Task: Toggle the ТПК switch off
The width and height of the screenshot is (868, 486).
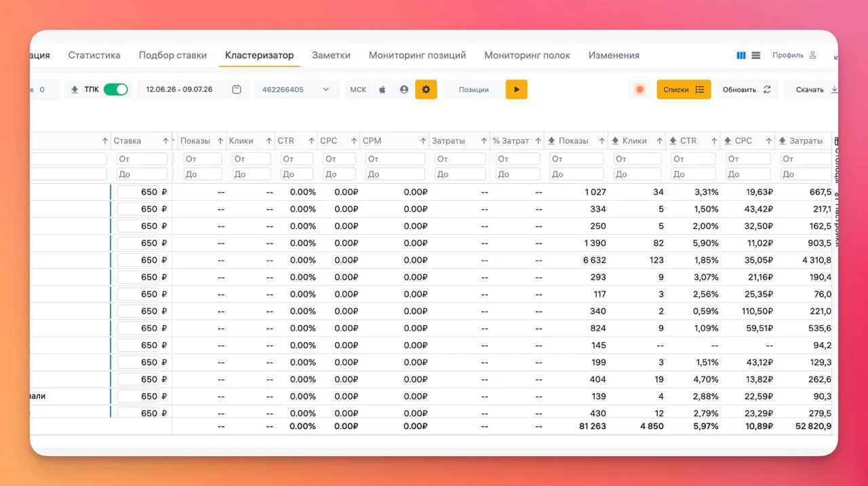Action: point(116,90)
